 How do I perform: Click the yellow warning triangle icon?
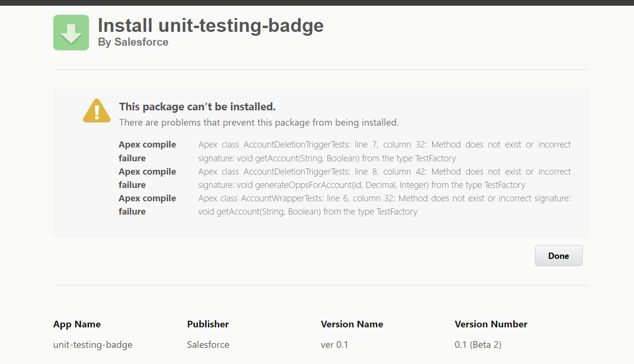(97, 111)
